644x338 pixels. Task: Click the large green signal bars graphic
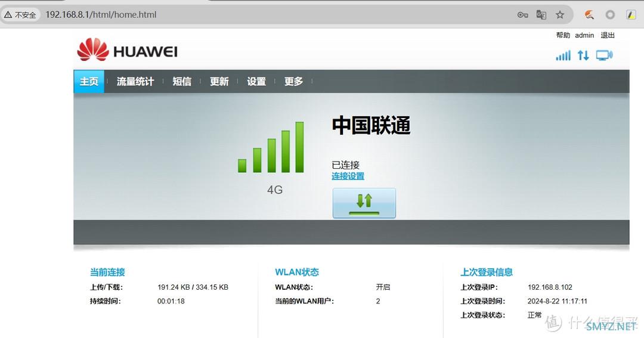[x=271, y=147]
